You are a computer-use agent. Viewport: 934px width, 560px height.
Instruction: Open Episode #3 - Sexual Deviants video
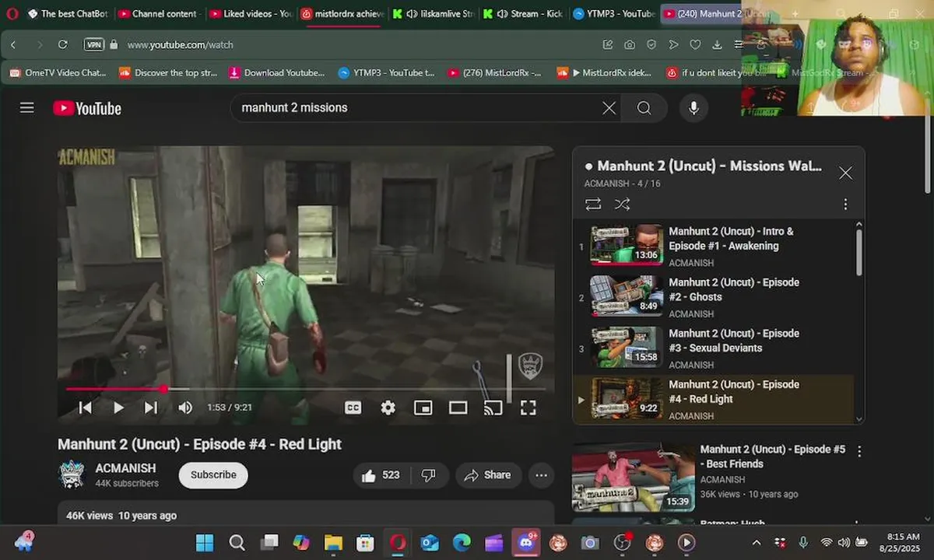(x=714, y=348)
